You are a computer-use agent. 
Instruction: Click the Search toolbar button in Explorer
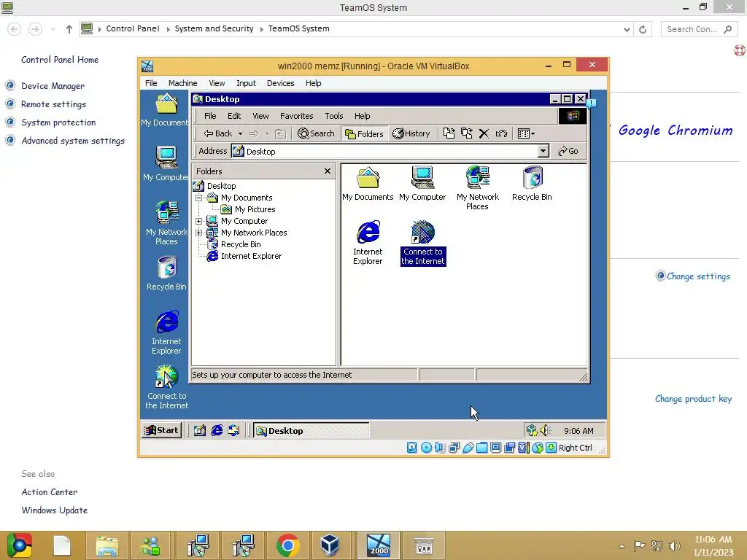[316, 134]
